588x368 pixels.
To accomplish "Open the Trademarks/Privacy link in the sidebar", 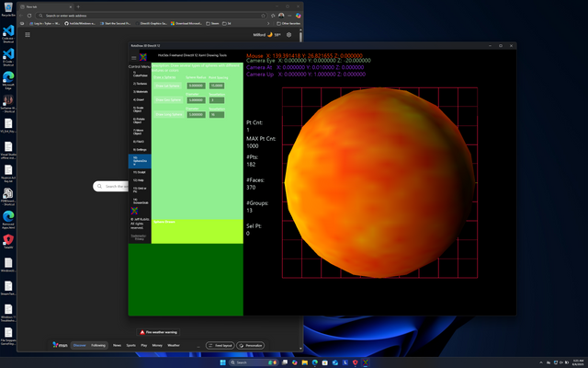I will [x=139, y=237].
